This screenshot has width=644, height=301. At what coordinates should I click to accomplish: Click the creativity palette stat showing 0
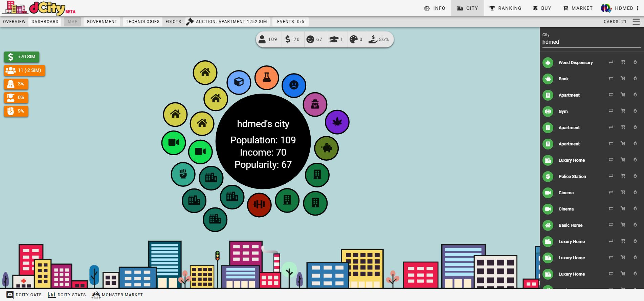point(356,39)
